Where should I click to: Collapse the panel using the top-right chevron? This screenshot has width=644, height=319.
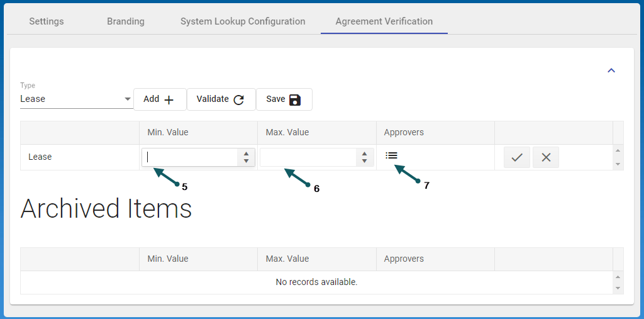[x=611, y=70]
